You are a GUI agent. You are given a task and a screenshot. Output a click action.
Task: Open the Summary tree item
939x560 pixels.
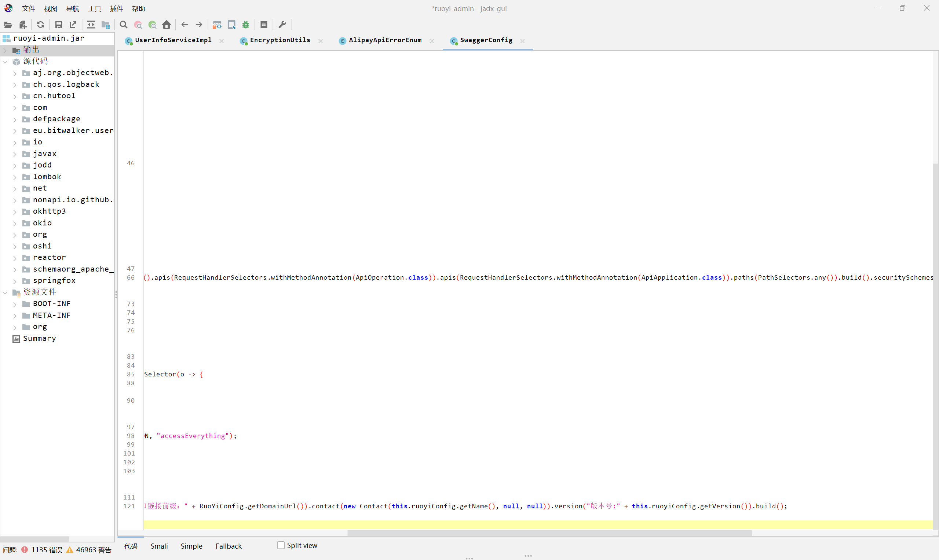coord(39,339)
